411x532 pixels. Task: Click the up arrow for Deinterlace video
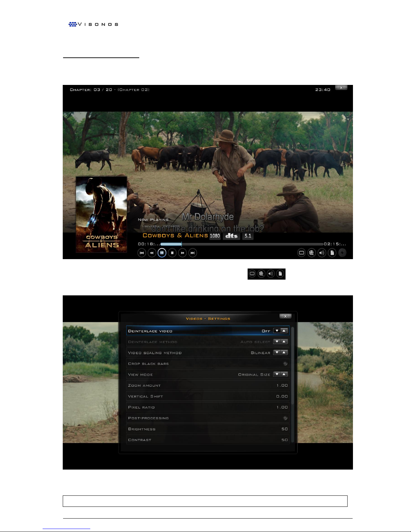point(284,331)
